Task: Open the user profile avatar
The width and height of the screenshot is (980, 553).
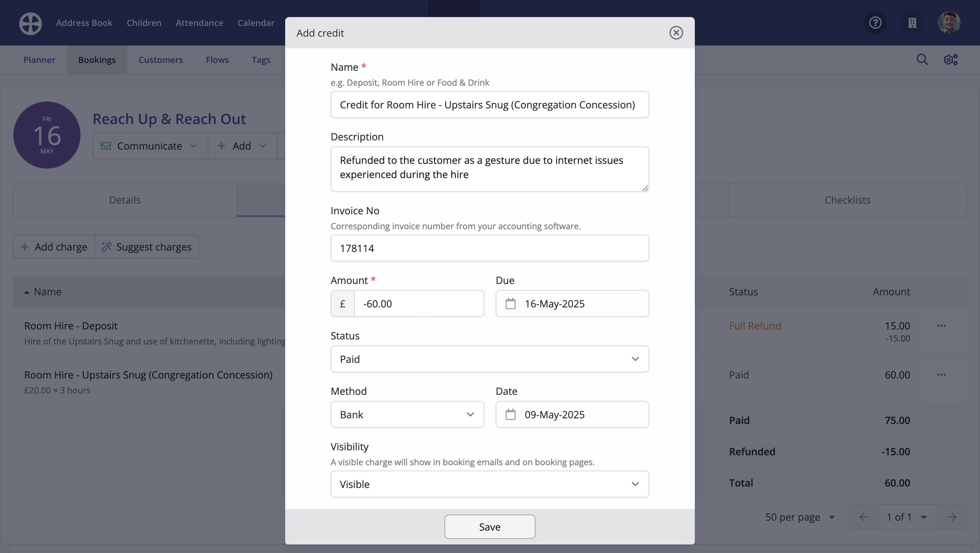Action: [x=949, y=23]
